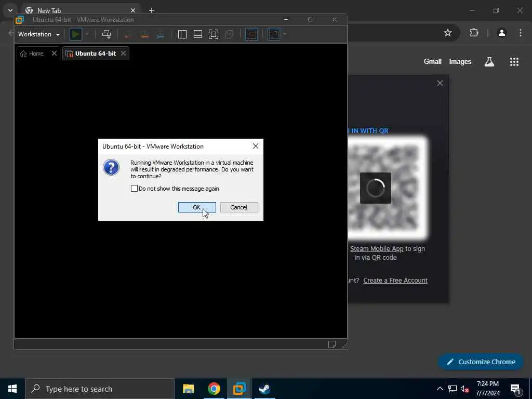Open the Windows Start menu
This screenshot has height=399, width=532.
(12, 389)
